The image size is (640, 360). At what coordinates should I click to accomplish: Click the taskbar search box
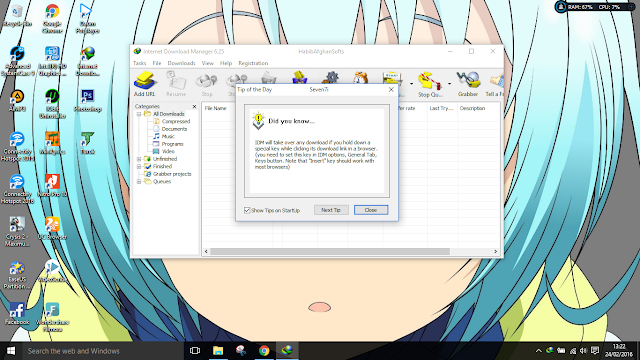pyautogui.click(x=103, y=351)
